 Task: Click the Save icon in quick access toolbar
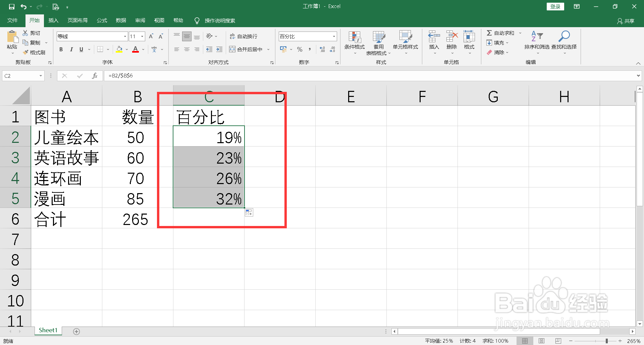click(x=12, y=7)
